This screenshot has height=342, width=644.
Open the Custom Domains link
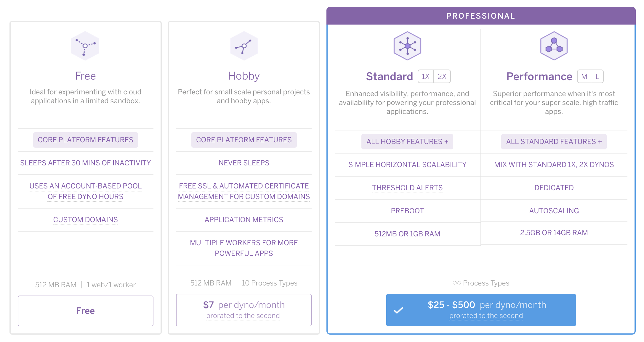85,220
